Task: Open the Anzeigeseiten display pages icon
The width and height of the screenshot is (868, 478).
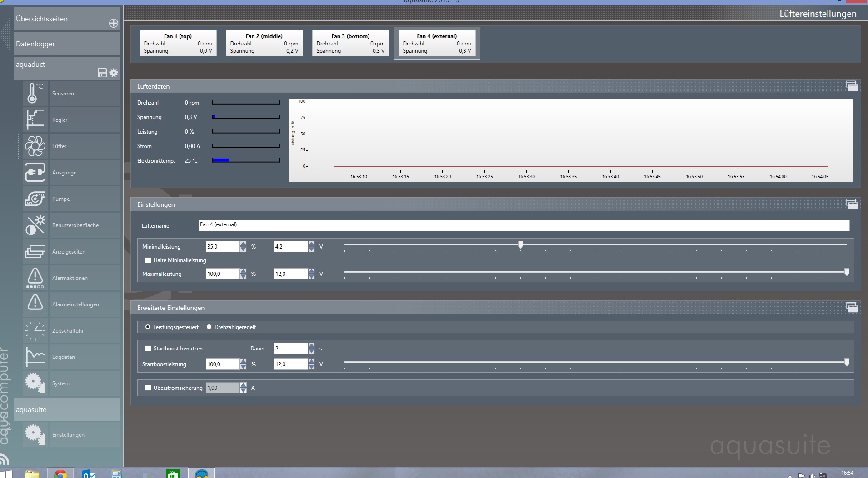Action: [x=35, y=251]
